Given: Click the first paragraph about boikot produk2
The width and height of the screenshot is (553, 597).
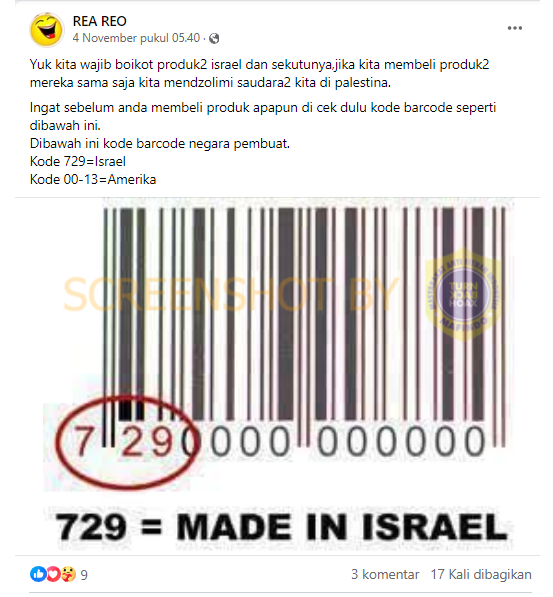Looking at the screenshot, I should [259, 73].
